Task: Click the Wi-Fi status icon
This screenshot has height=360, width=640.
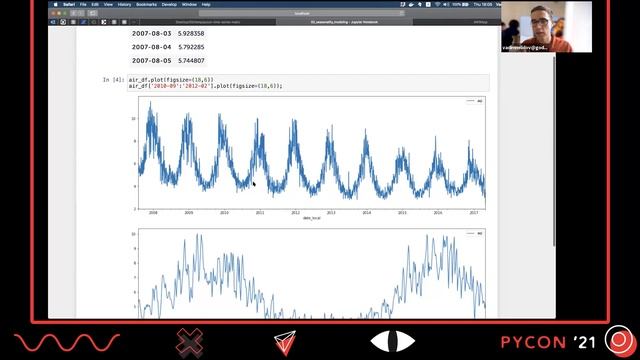Action: click(437, 4)
